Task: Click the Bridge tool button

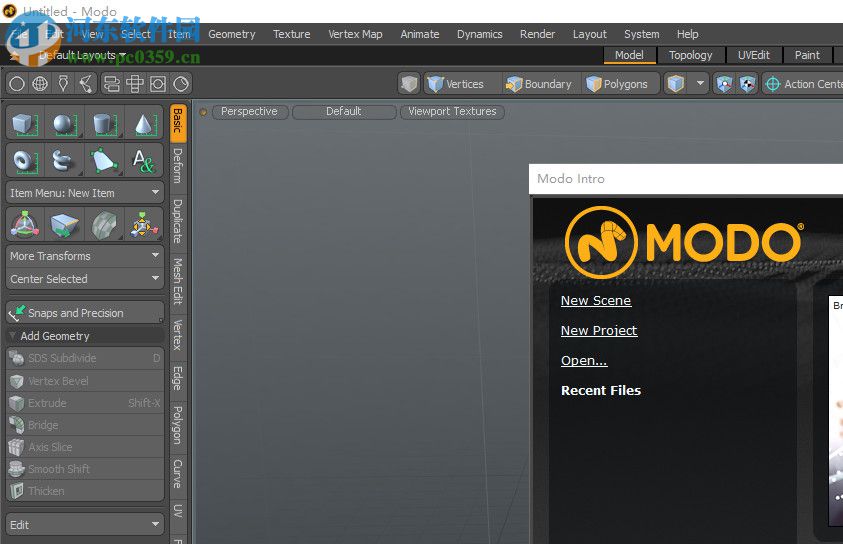Action: click(x=85, y=425)
